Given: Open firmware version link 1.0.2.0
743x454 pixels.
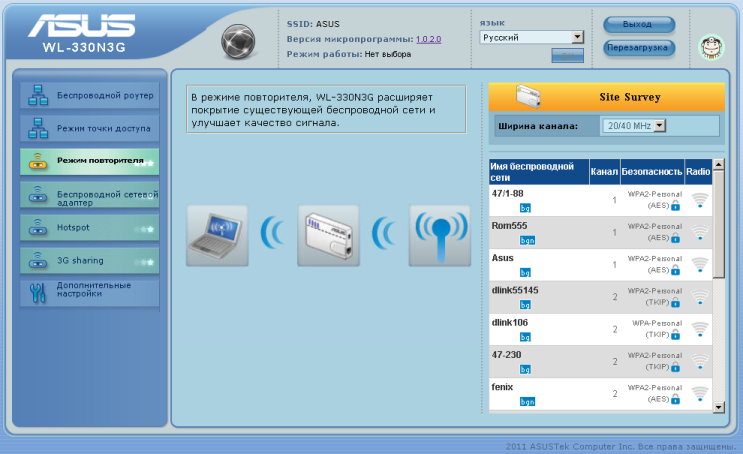Looking at the screenshot, I should (x=428, y=39).
